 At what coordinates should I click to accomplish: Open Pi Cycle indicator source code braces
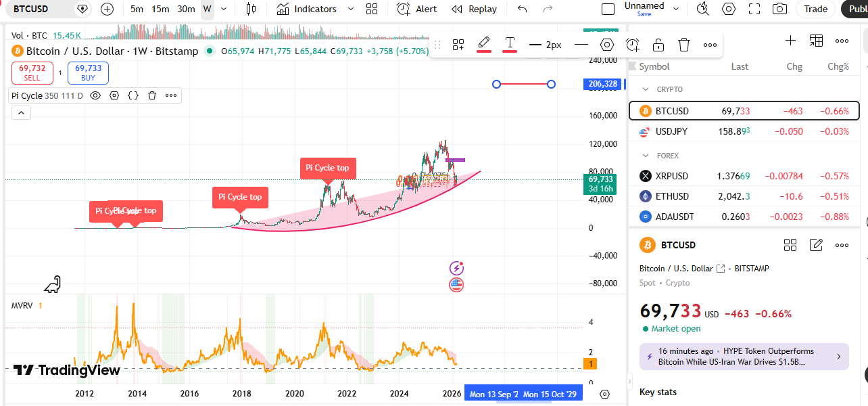coord(133,95)
